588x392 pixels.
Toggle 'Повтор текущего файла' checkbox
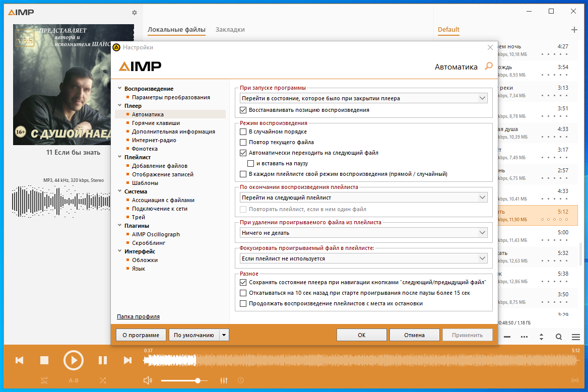(243, 142)
